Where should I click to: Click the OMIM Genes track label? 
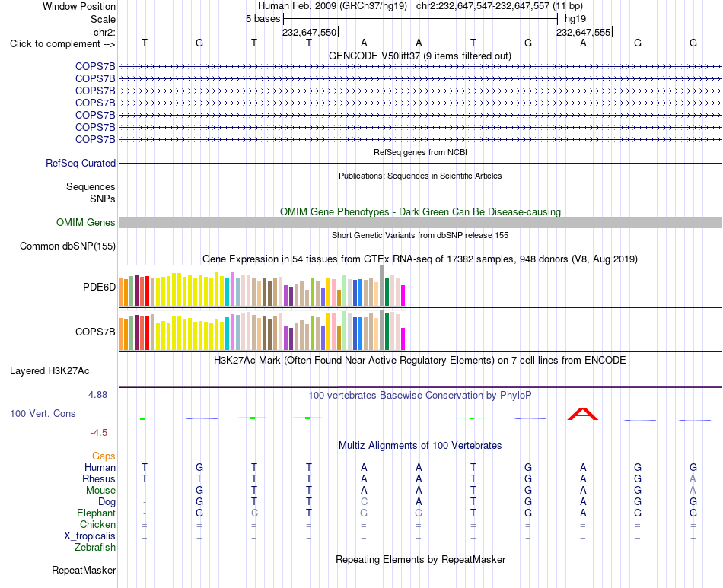coord(86,223)
